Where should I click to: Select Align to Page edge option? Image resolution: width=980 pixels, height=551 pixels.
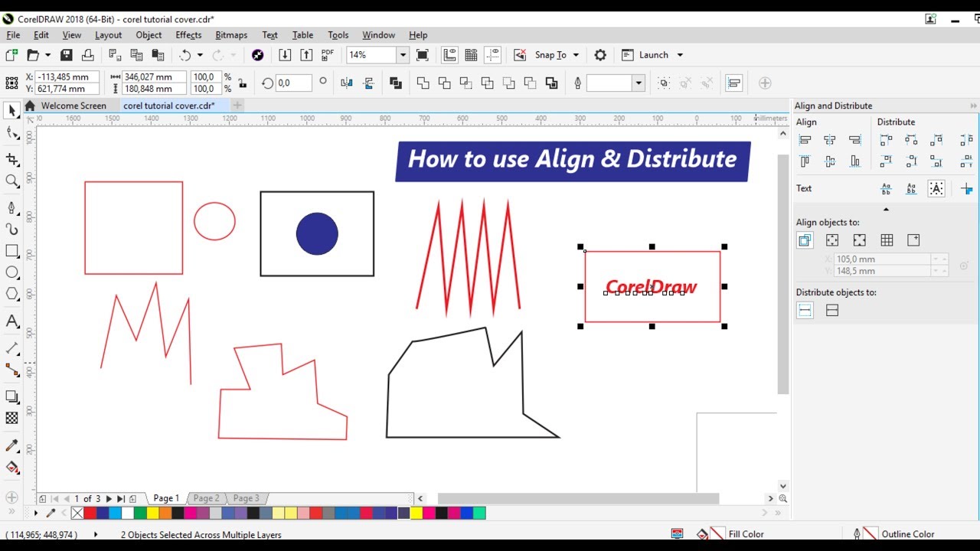tap(832, 240)
